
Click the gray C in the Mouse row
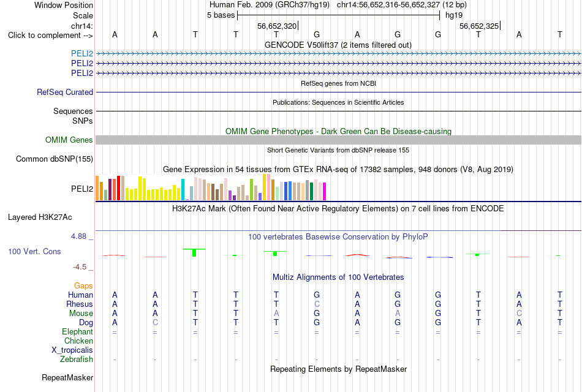point(519,314)
